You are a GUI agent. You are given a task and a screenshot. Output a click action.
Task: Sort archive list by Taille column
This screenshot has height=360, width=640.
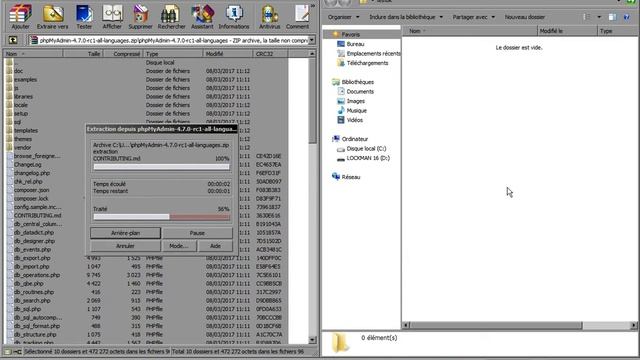tap(83, 54)
